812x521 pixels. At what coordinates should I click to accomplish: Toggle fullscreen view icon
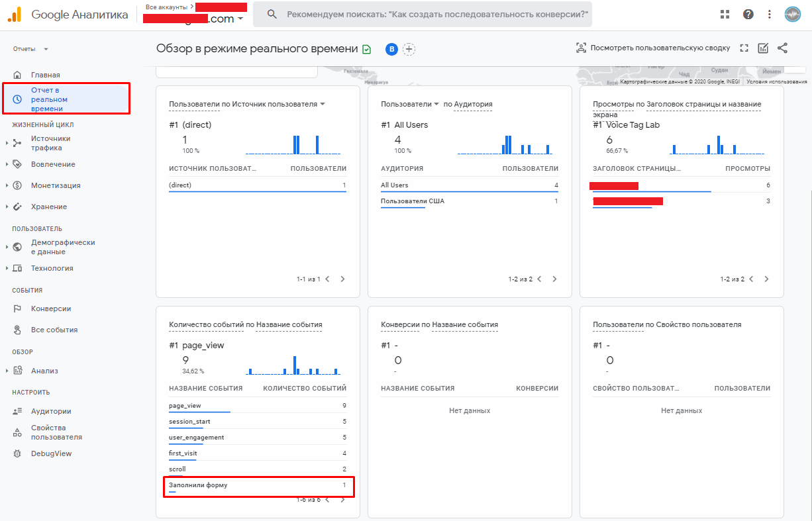744,48
